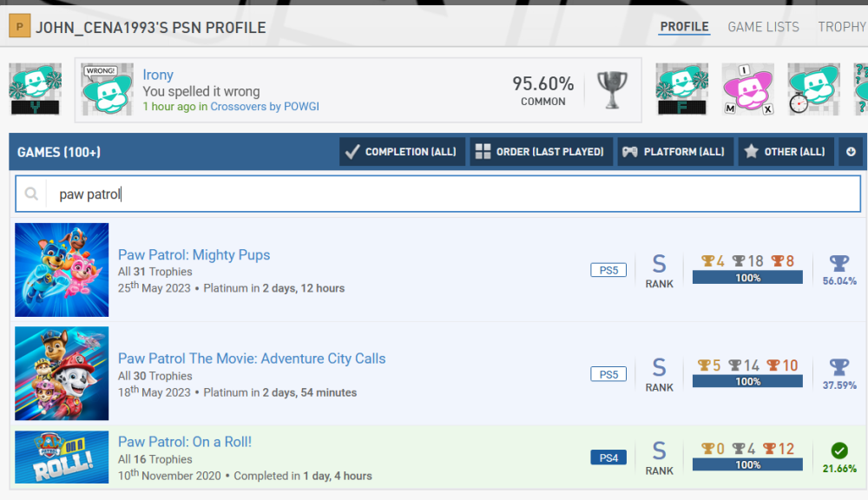Expand the Platform (All) filter
868x500 pixels.
click(x=675, y=152)
